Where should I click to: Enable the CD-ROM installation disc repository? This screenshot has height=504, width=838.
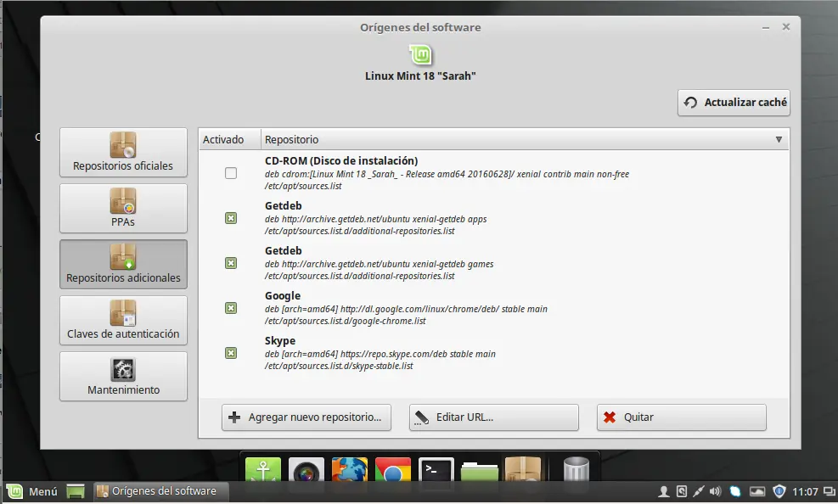coord(231,173)
